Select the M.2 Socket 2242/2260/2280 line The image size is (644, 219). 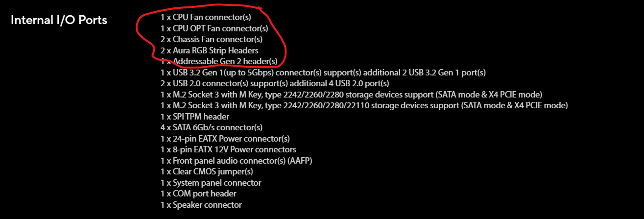(351, 94)
